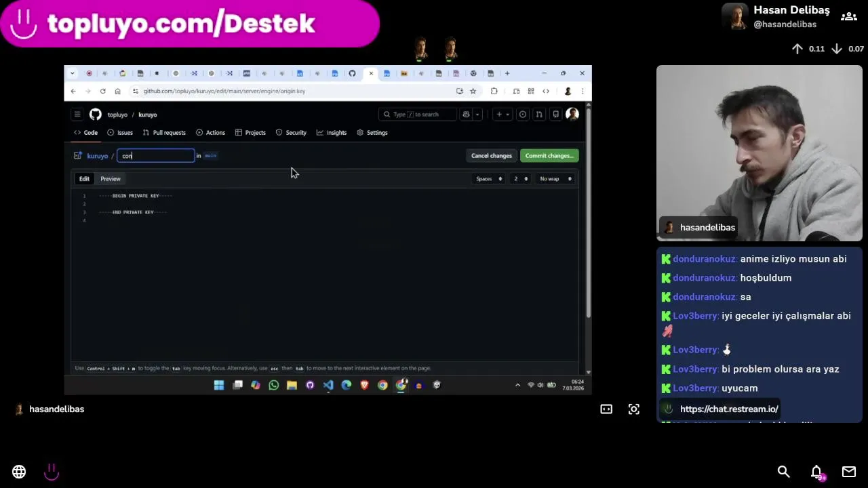Switch to the Code tab

click(86, 133)
